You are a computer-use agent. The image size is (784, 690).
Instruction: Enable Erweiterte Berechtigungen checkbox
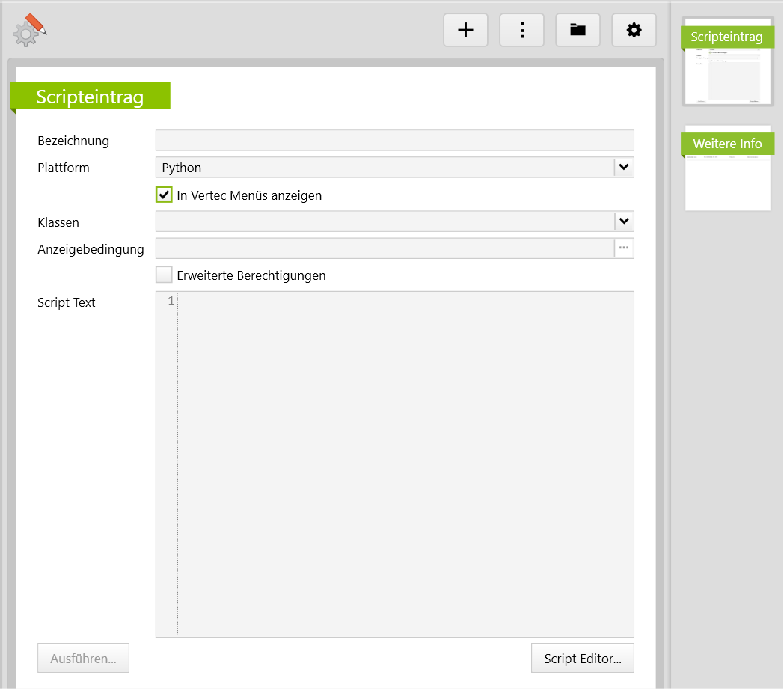coord(164,275)
